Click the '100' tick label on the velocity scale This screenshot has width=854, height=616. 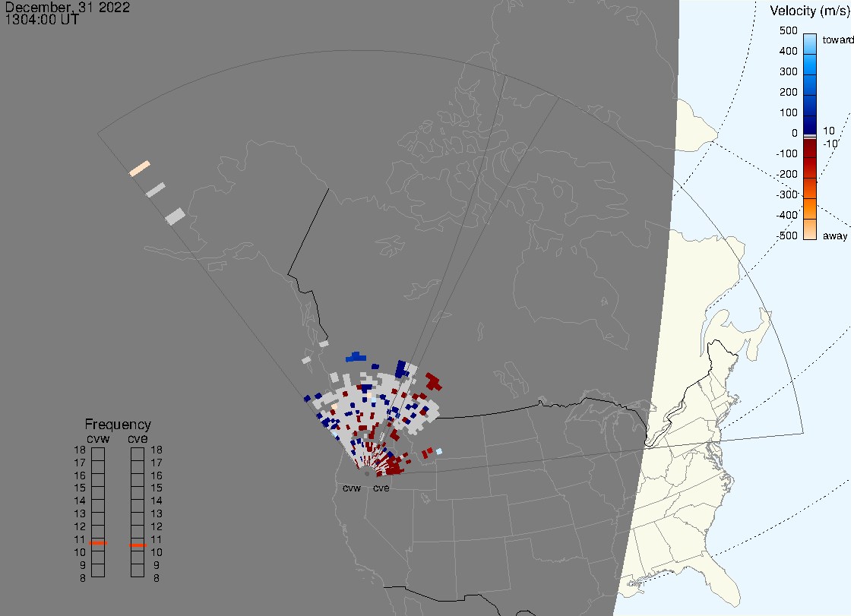coord(788,112)
